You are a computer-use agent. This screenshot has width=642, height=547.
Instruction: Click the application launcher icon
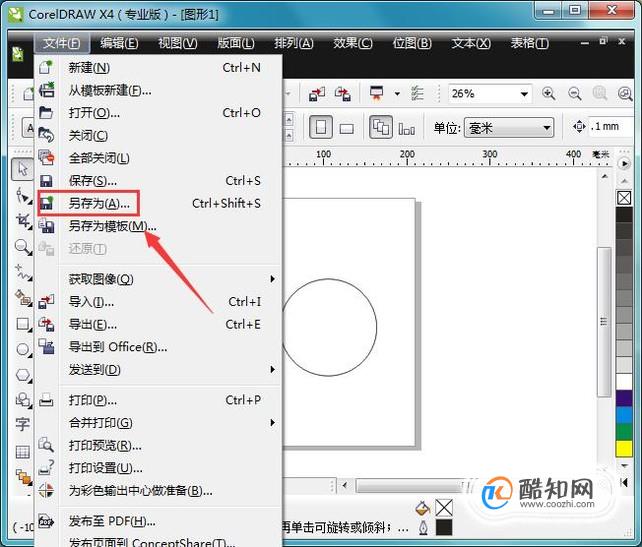click(376, 93)
